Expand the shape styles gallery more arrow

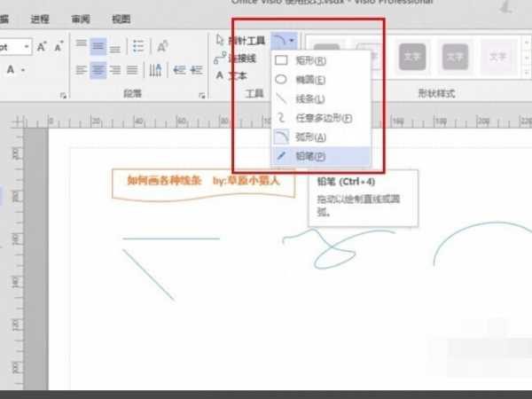pyautogui.click(x=528, y=73)
